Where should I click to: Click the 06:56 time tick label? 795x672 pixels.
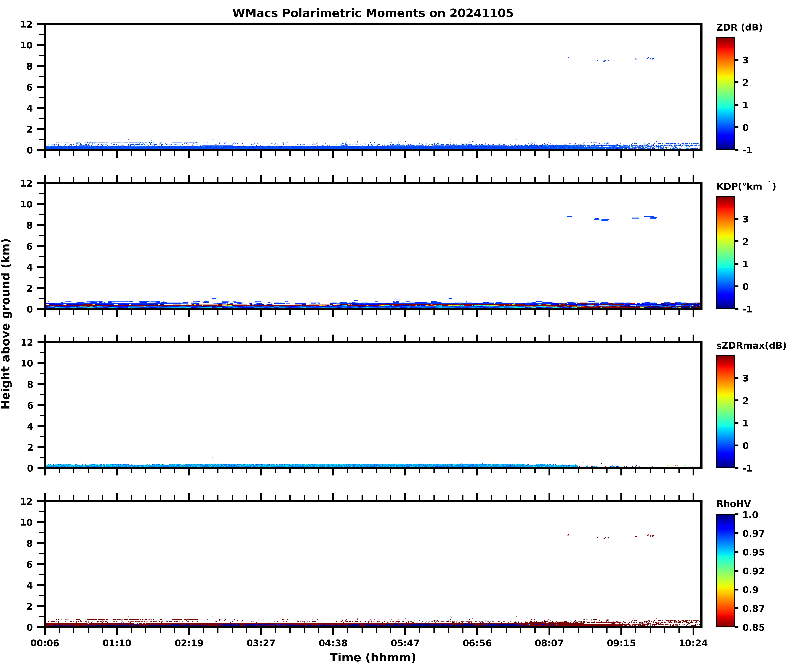[477, 643]
